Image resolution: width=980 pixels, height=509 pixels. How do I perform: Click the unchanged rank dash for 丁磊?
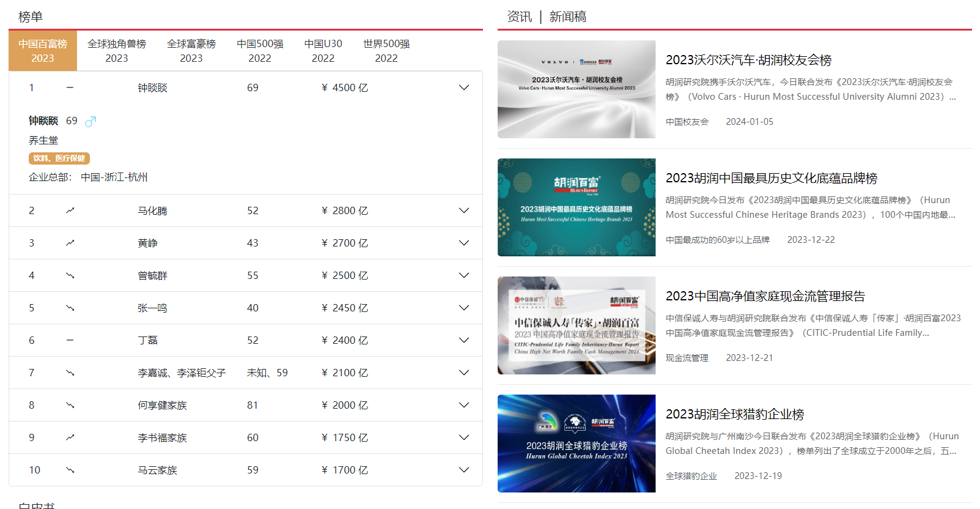coord(70,340)
